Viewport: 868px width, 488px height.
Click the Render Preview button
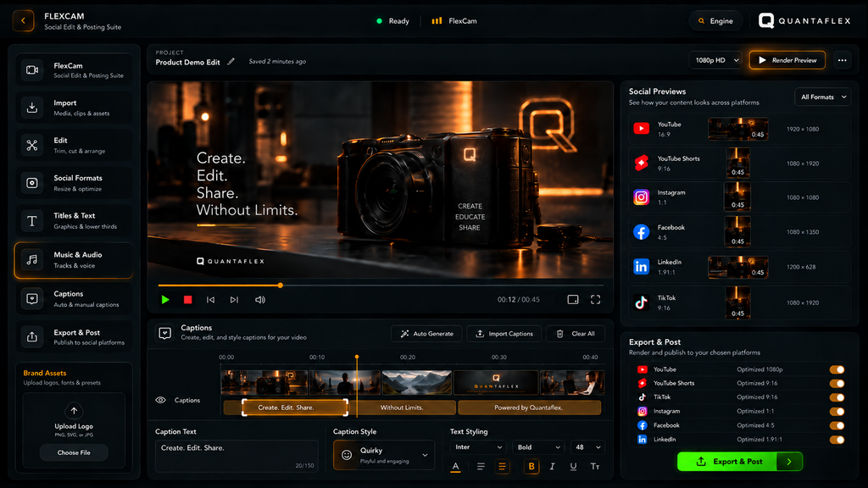click(787, 60)
